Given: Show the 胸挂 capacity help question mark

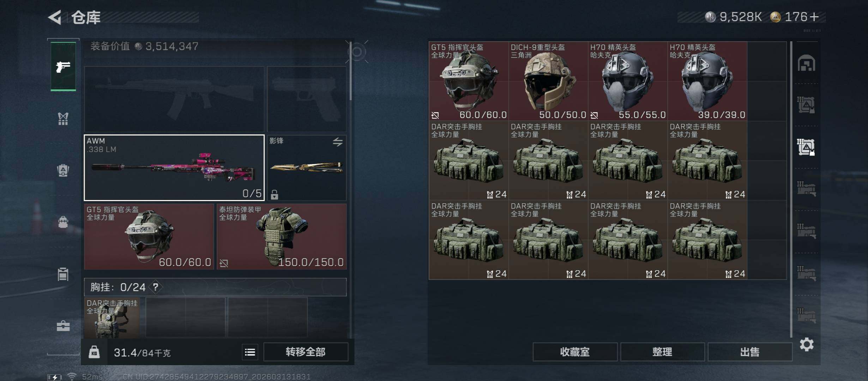Looking at the screenshot, I should pos(156,287).
